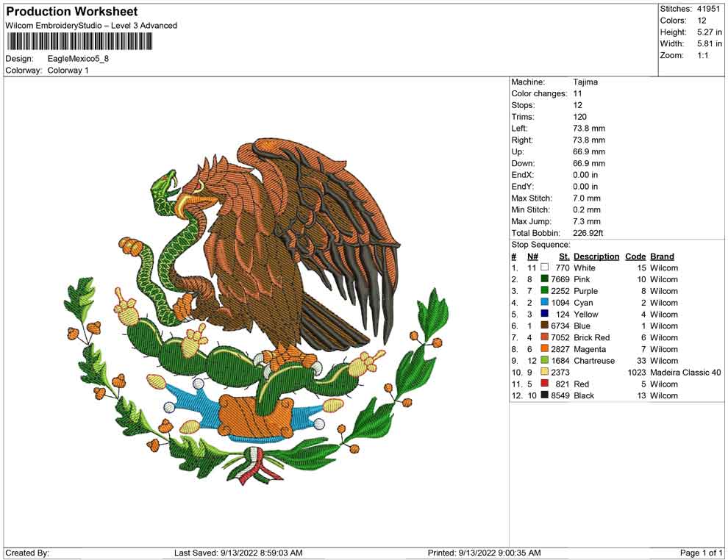The width and height of the screenshot is (728, 560).
Task: Click the Stitches value '41951'
Action: click(708, 9)
